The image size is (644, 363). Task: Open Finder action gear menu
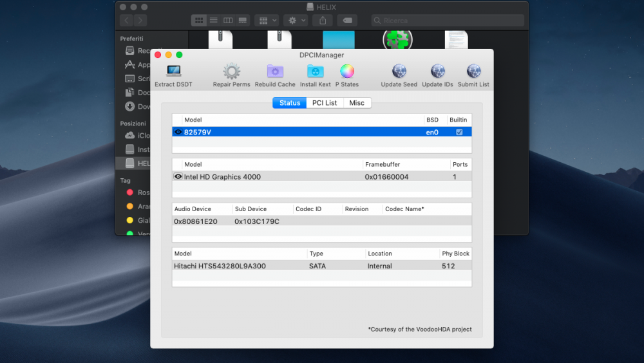(x=296, y=20)
